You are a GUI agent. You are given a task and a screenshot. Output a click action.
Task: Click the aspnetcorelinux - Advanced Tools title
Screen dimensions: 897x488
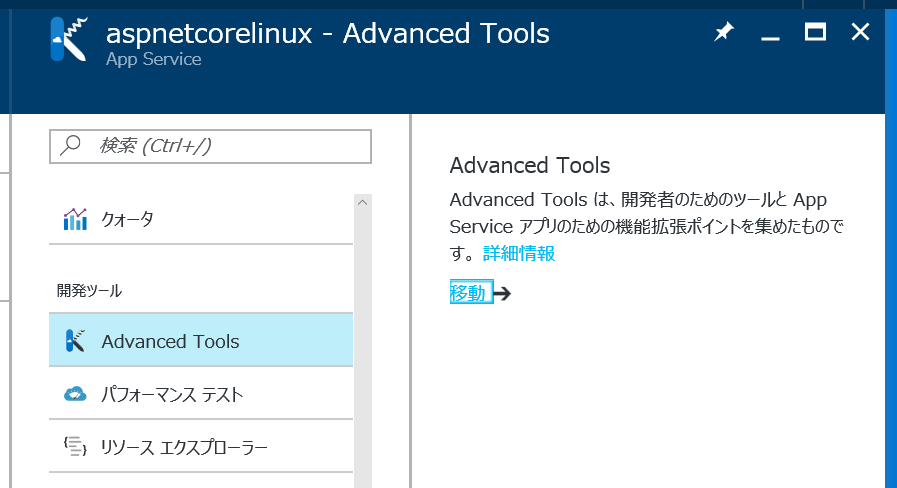coord(328,34)
